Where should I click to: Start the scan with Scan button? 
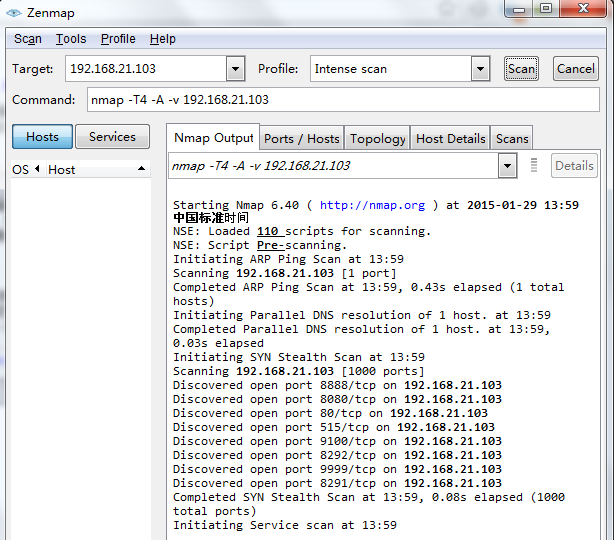point(521,69)
